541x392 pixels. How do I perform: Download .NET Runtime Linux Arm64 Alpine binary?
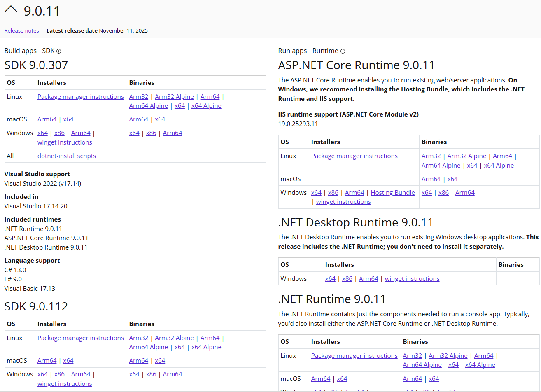(x=422, y=365)
